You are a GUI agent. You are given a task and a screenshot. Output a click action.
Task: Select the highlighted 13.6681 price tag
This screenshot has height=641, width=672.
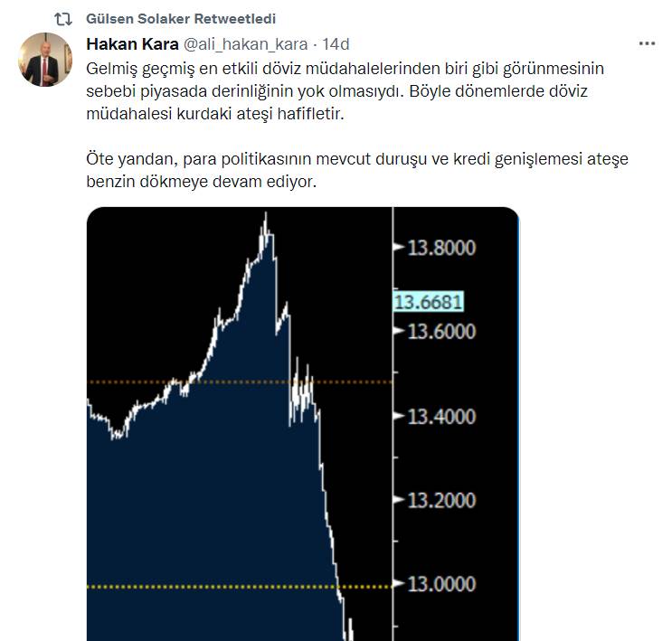(x=421, y=302)
